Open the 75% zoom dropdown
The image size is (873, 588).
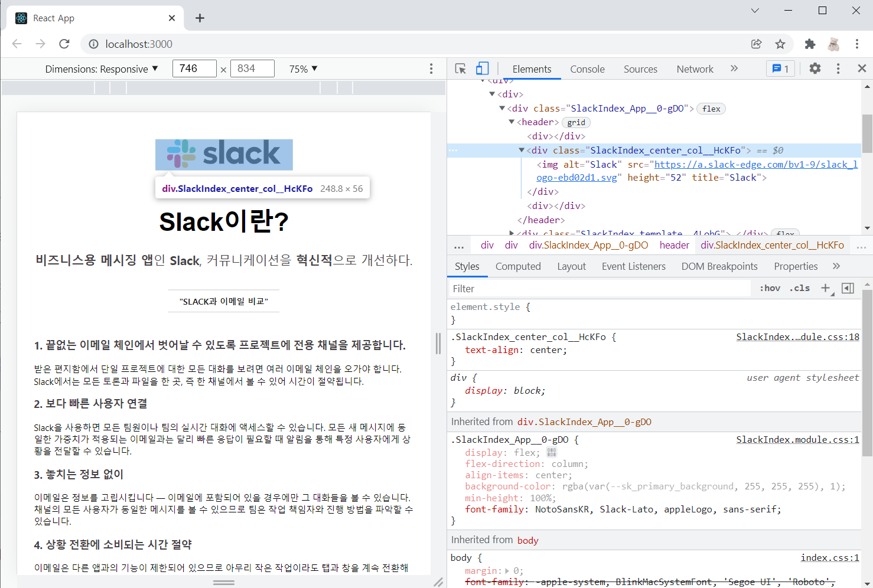point(303,69)
